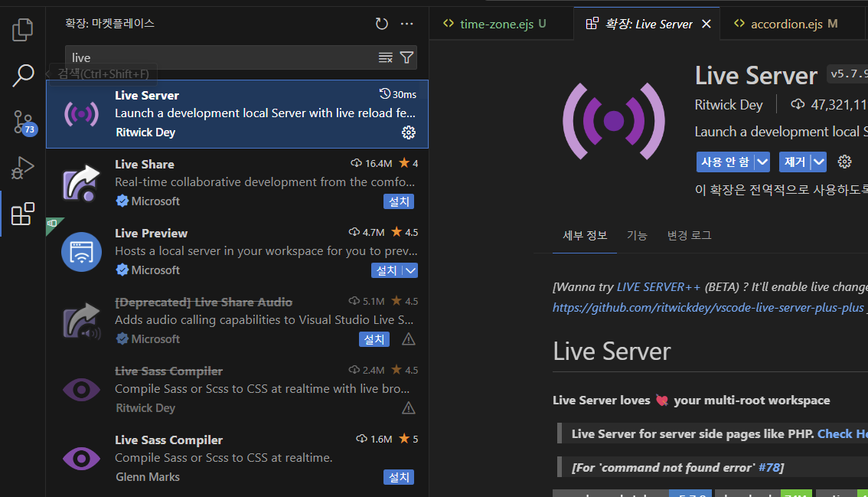
Task: Clear the extension search results
Action: click(x=385, y=57)
